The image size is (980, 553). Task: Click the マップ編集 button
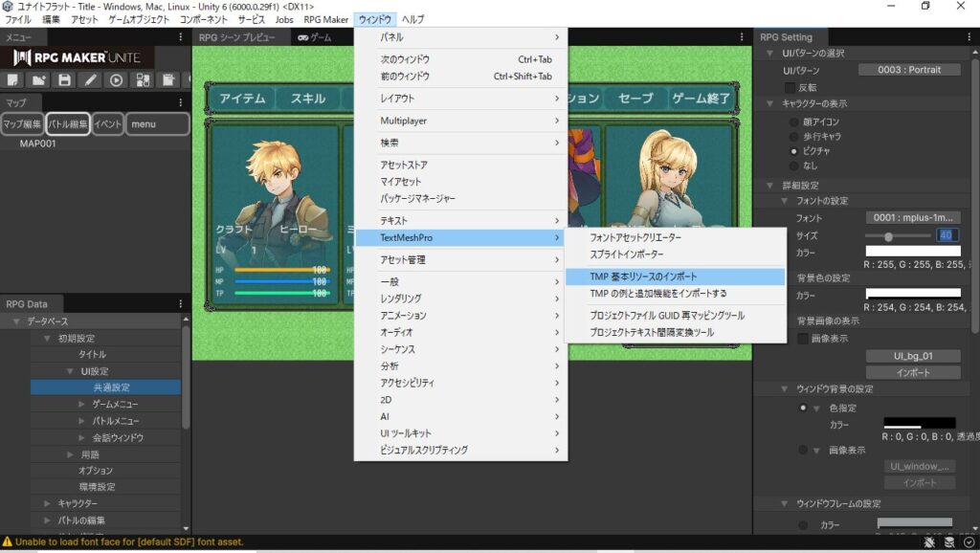tap(22, 123)
